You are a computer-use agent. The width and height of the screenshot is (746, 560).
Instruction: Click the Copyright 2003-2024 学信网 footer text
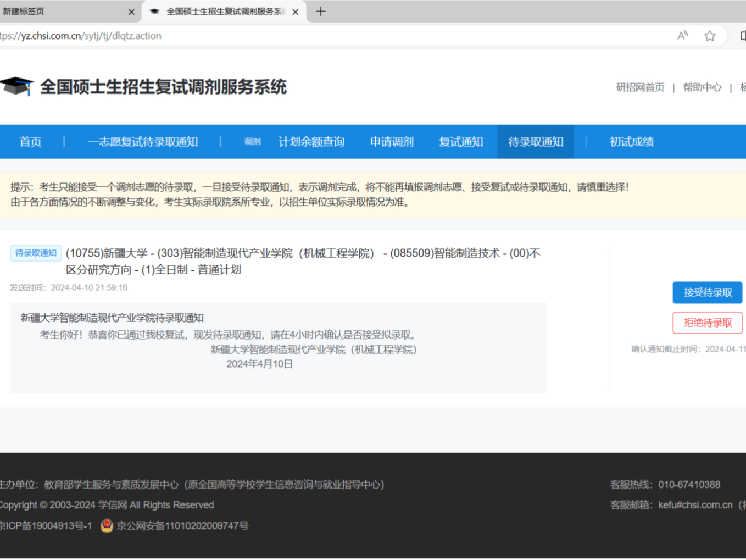pos(107,505)
